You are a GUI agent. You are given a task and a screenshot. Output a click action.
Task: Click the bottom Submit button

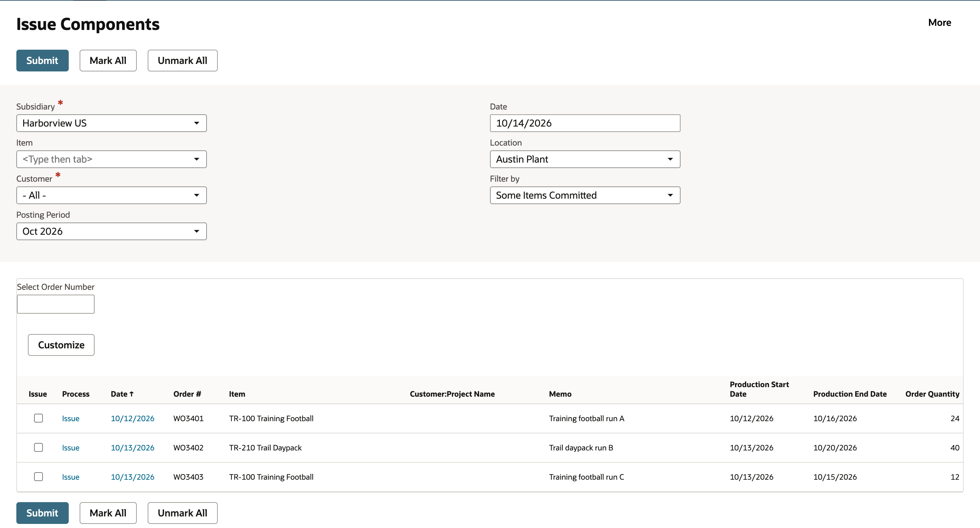coord(42,513)
